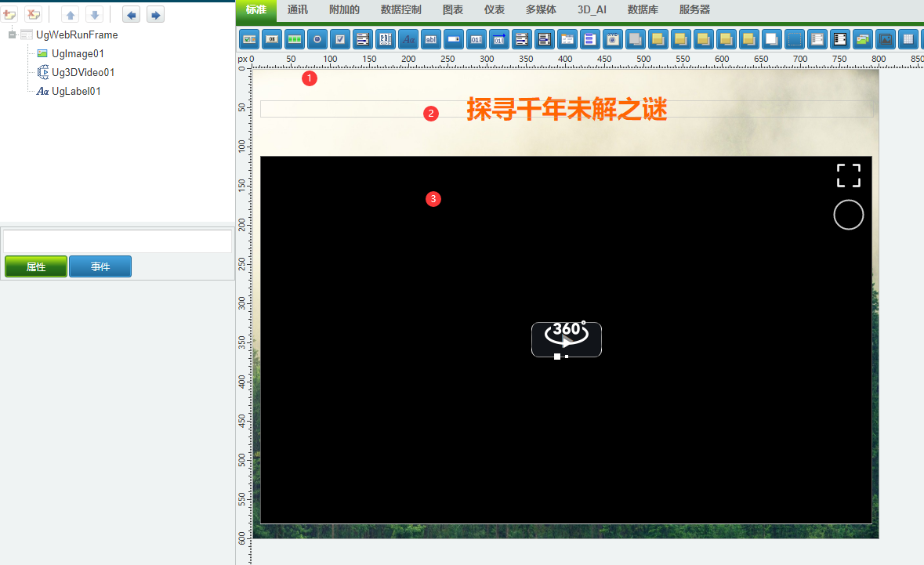Click the delete component icon with red X
Screen dimensions: 924x565
click(x=34, y=14)
